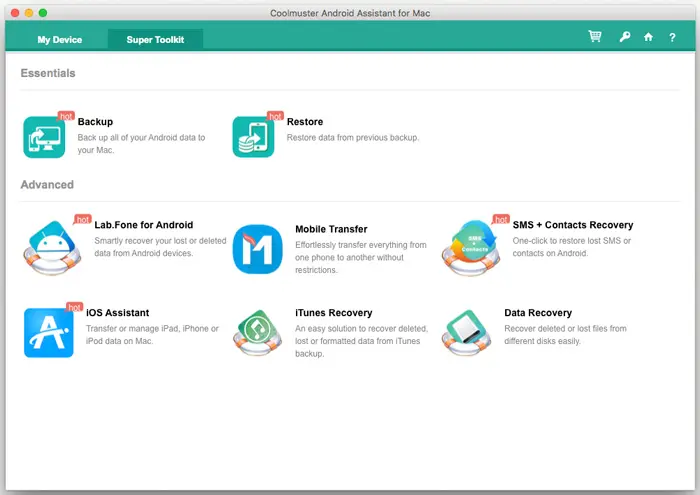
Task: Launch the Mobile Transfer icon
Action: pos(258,249)
